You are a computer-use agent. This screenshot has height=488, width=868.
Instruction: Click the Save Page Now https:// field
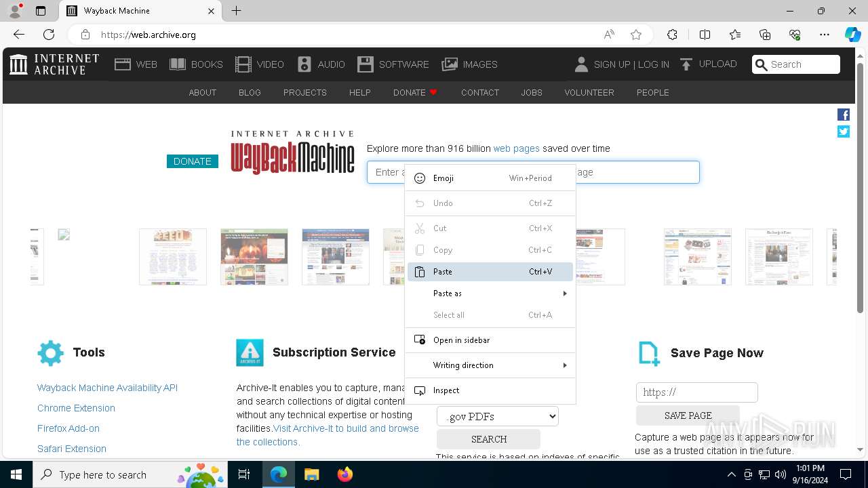pos(697,392)
